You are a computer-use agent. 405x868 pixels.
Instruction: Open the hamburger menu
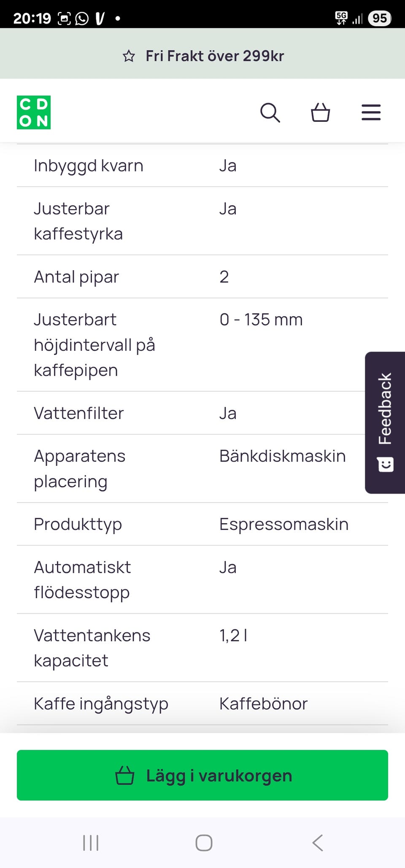(x=371, y=113)
